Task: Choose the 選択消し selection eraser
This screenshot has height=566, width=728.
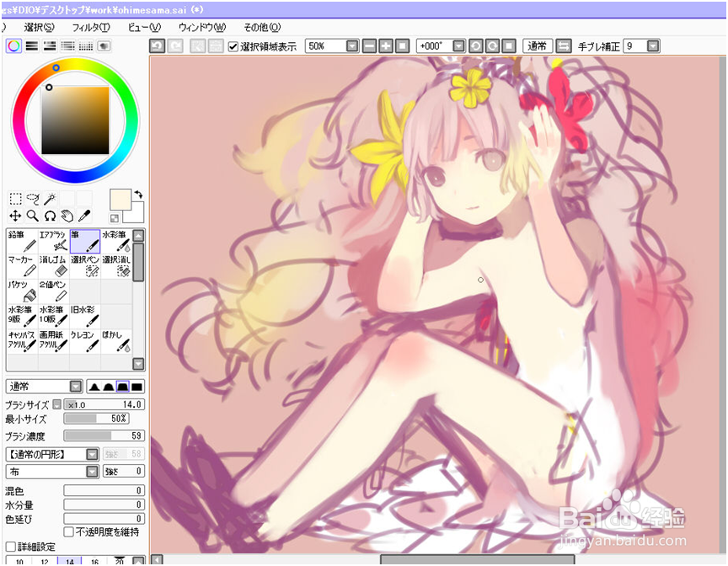Action: pos(116,266)
